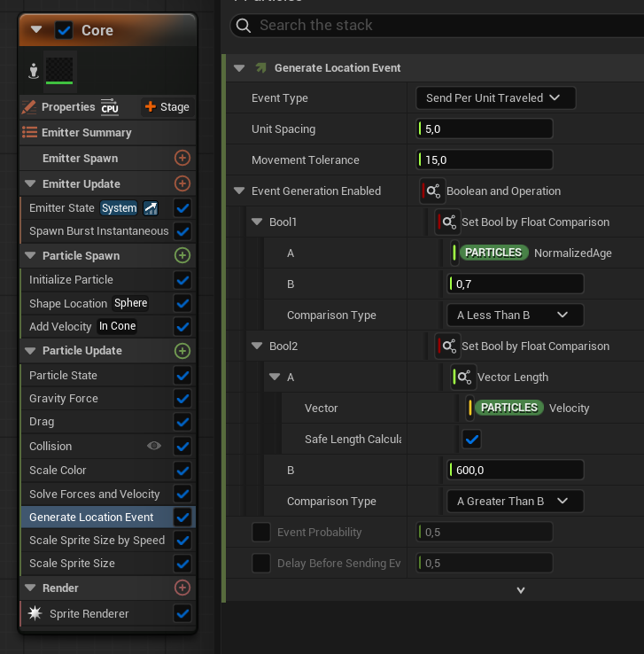
Task: Open Bool2 Comparison Type A Greater Than B dropdown
Action: (x=514, y=502)
